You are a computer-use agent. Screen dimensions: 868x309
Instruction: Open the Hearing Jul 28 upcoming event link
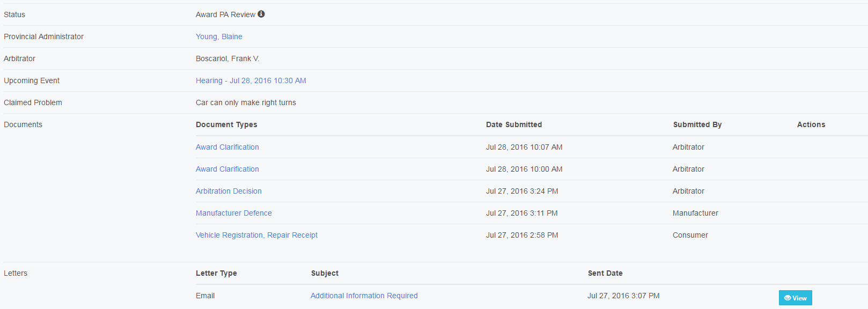point(251,80)
